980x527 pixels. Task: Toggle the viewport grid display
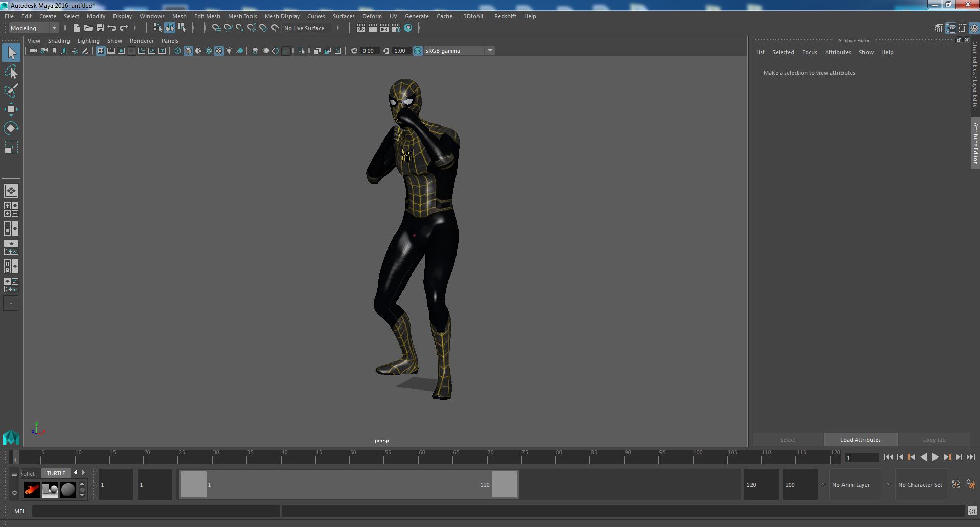point(101,51)
